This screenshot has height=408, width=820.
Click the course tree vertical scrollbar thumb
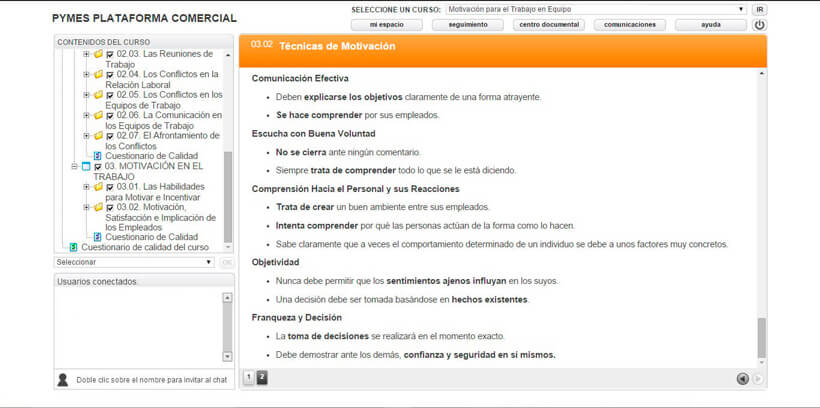tap(228, 196)
